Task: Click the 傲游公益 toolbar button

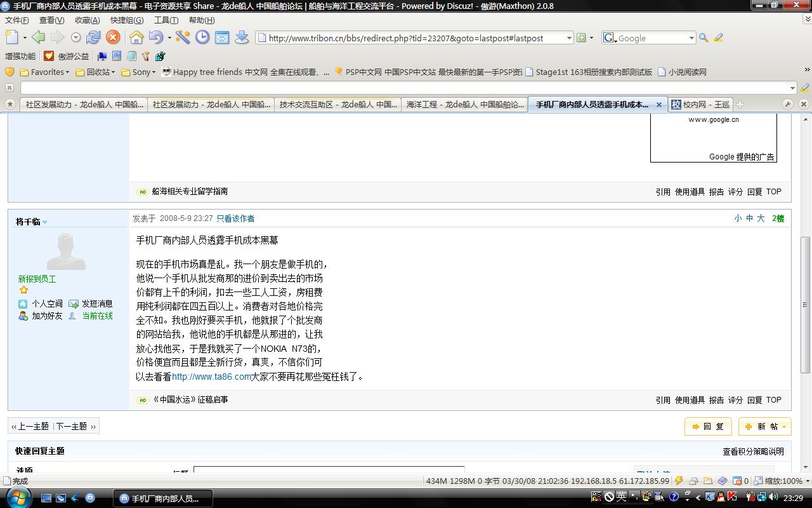Action: (67, 56)
